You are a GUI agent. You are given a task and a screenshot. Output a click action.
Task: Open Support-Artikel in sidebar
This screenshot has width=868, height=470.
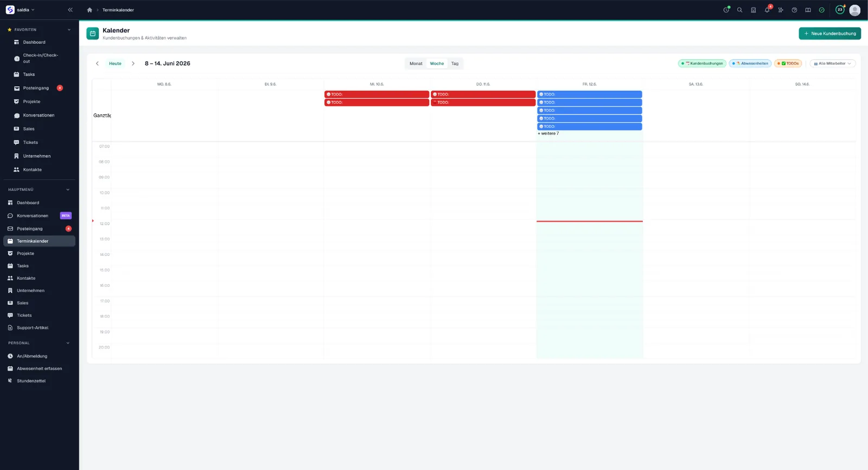point(39,328)
